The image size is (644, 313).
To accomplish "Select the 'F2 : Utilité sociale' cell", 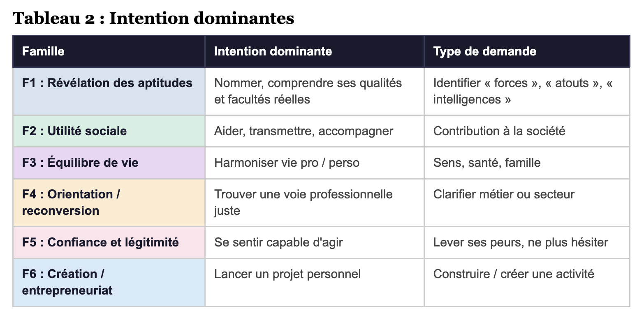I will tap(74, 131).
